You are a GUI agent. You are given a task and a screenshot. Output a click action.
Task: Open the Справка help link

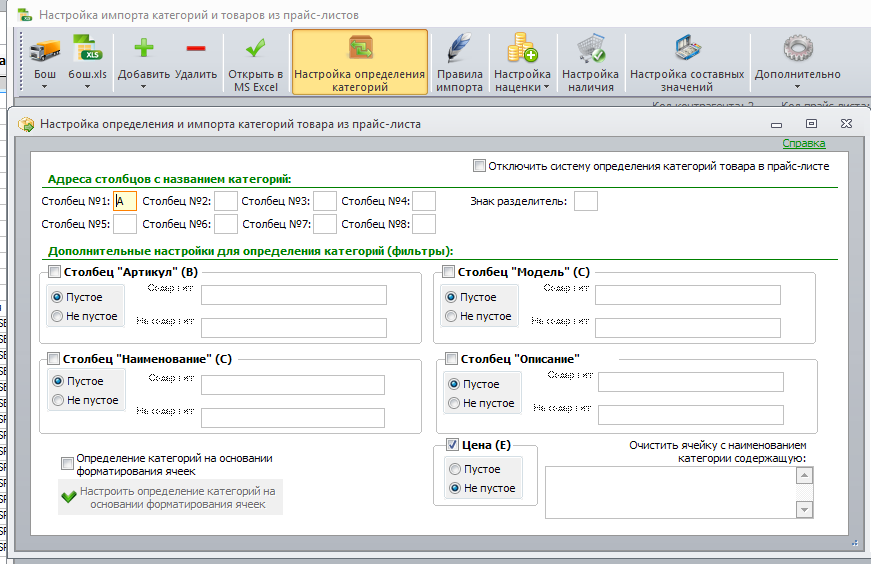[x=804, y=143]
